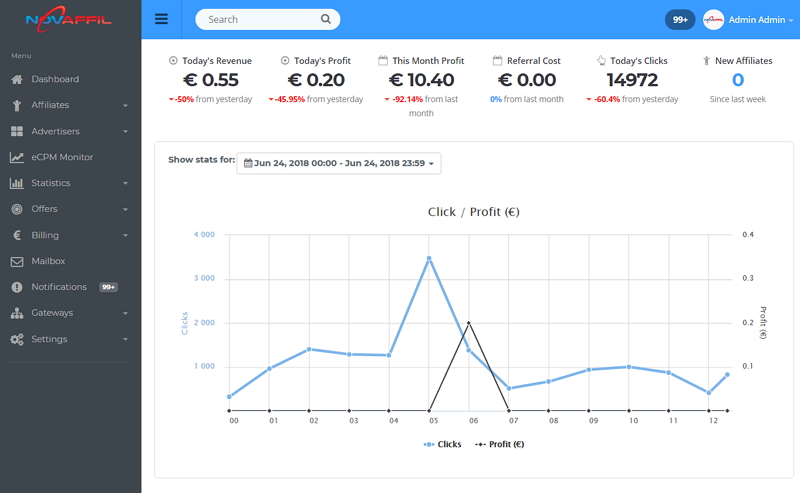This screenshot has height=500, width=800.
Task: Click the Dashboard home icon
Action: tap(17, 79)
